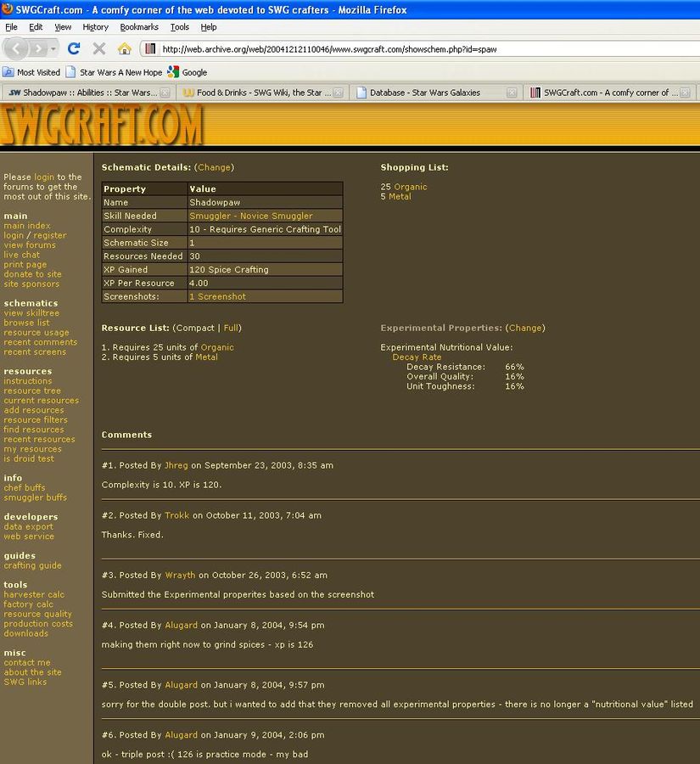Open the History menu

pyautogui.click(x=96, y=27)
